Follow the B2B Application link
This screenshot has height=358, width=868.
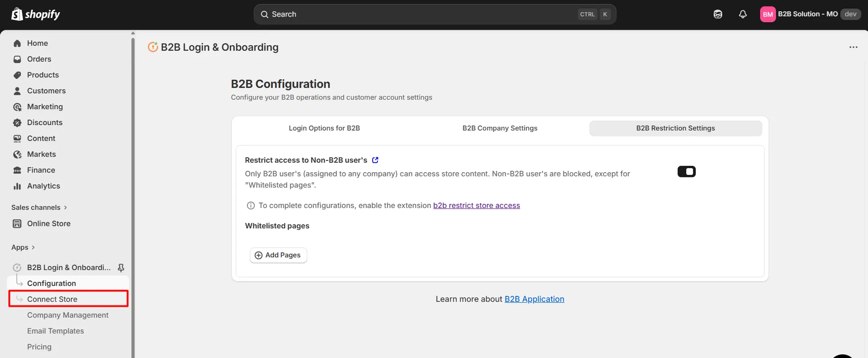(534, 299)
